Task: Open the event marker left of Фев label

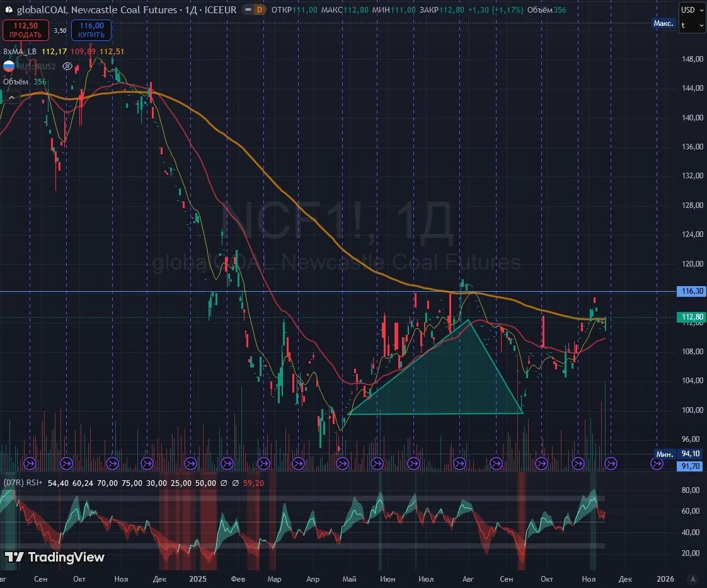Action: [227, 463]
